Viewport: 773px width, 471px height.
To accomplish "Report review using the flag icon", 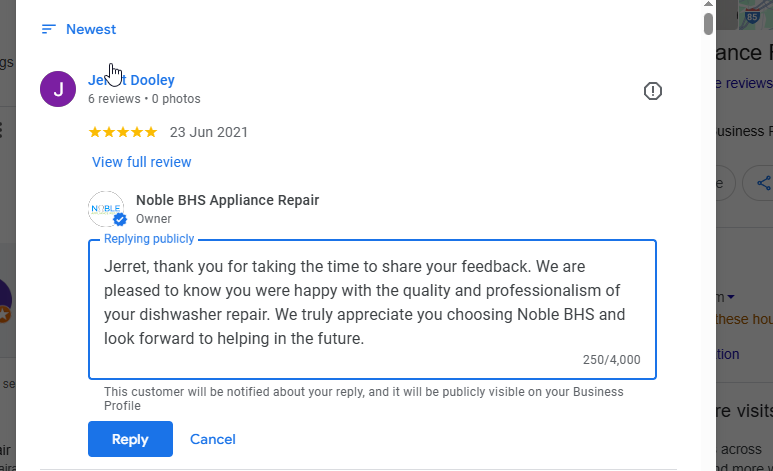I will coord(653,92).
